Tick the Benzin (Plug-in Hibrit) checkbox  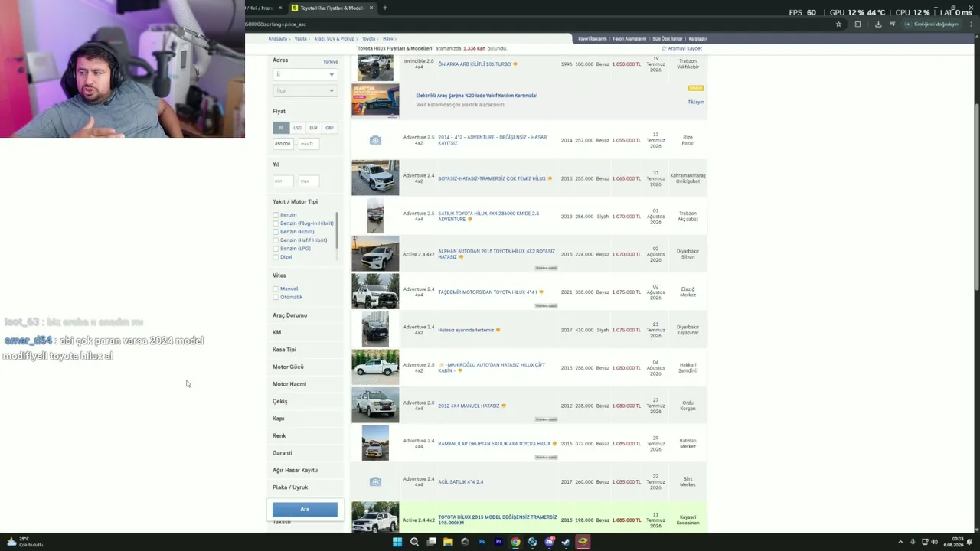[276, 223]
